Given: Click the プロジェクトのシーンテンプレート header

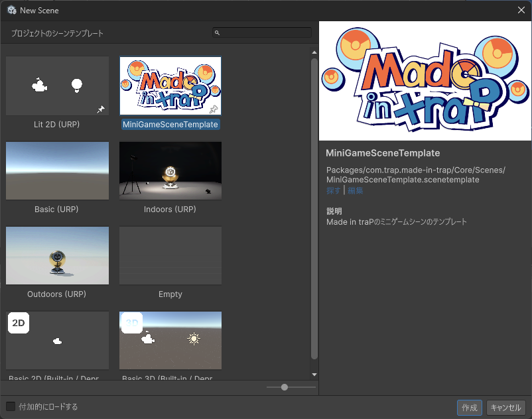Looking at the screenshot, I should [57, 33].
